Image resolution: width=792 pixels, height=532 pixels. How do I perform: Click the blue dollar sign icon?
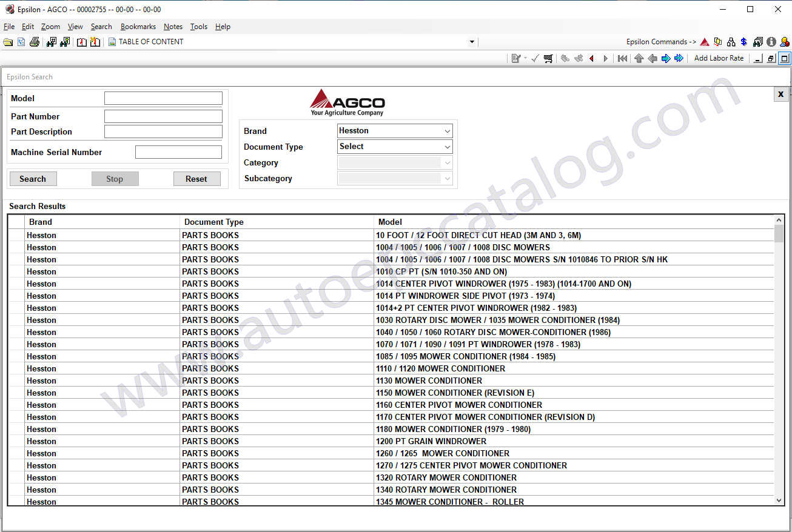743,42
